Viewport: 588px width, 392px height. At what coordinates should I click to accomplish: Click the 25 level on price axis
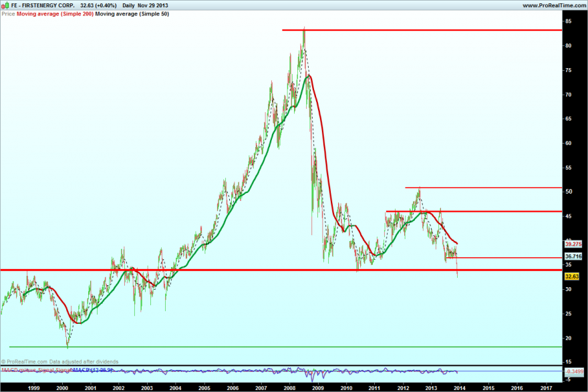[x=569, y=314]
